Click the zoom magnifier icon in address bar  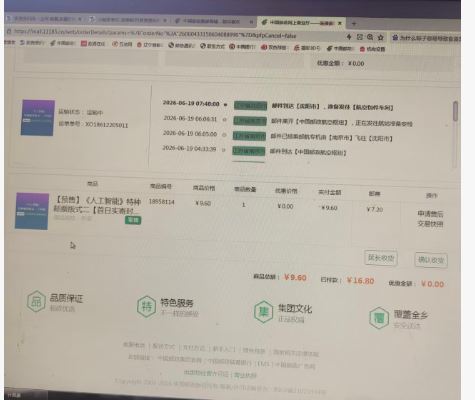click(x=370, y=37)
